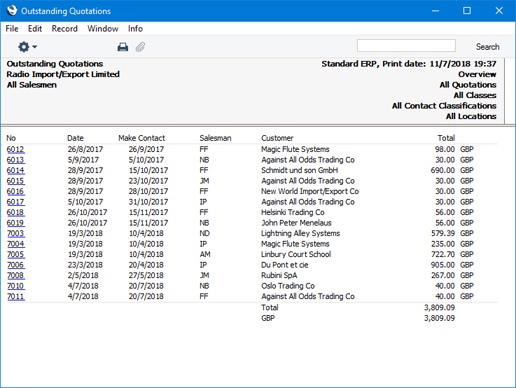Click the Standard ERP app icon in title bar

(12, 10)
